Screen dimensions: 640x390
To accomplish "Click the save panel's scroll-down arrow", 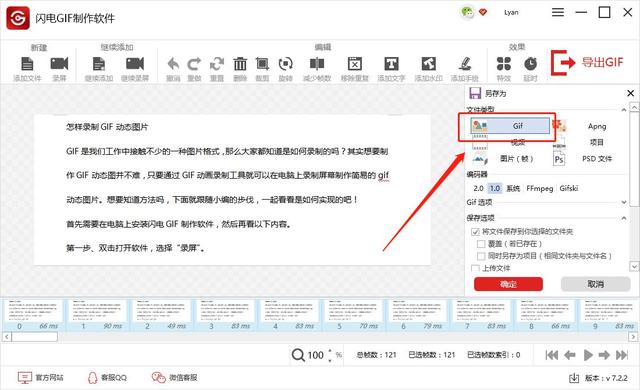I will pos(634,266).
